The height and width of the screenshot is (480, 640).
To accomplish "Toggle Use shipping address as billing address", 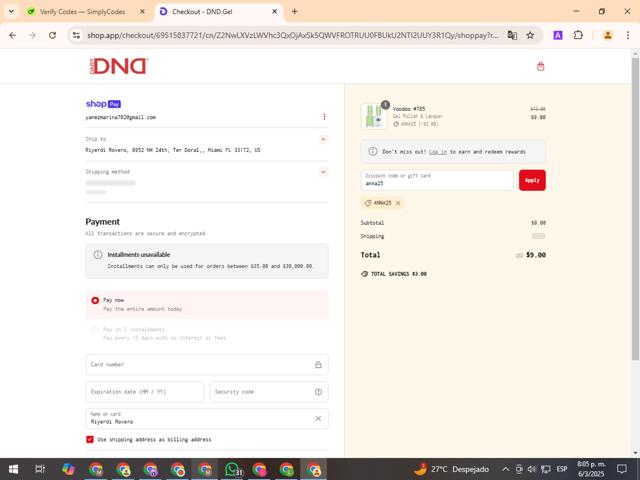I will click(x=90, y=440).
